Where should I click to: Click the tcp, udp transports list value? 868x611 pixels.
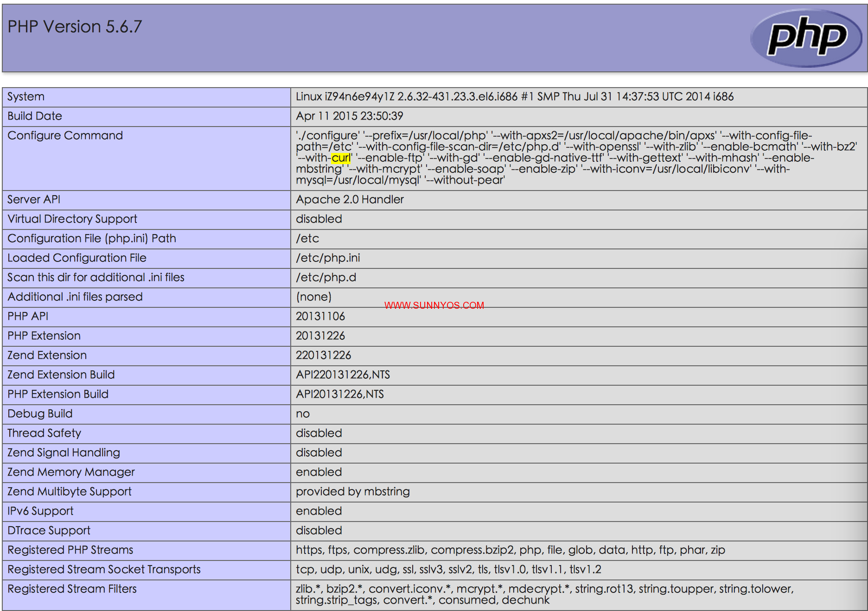tap(448, 570)
